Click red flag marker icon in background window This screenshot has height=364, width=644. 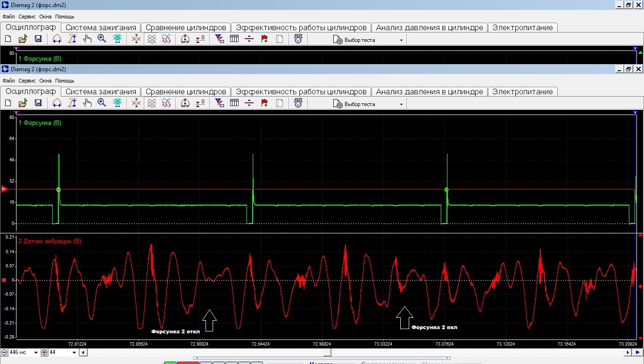pos(264,39)
